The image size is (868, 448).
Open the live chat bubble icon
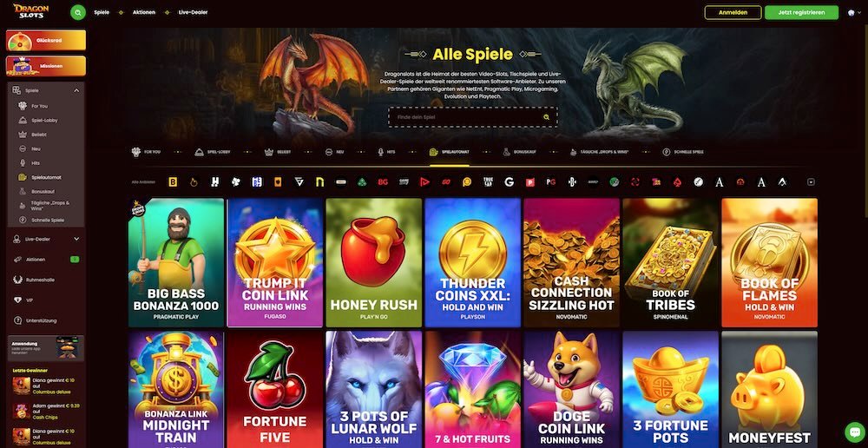point(855,432)
